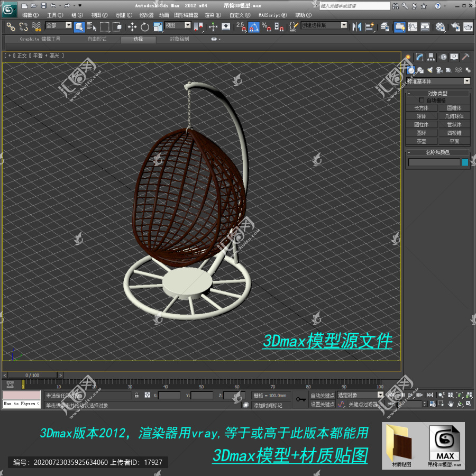This screenshot has height=476, width=476.
Task: Open the Layer Manager
Action: click(x=385, y=27)
